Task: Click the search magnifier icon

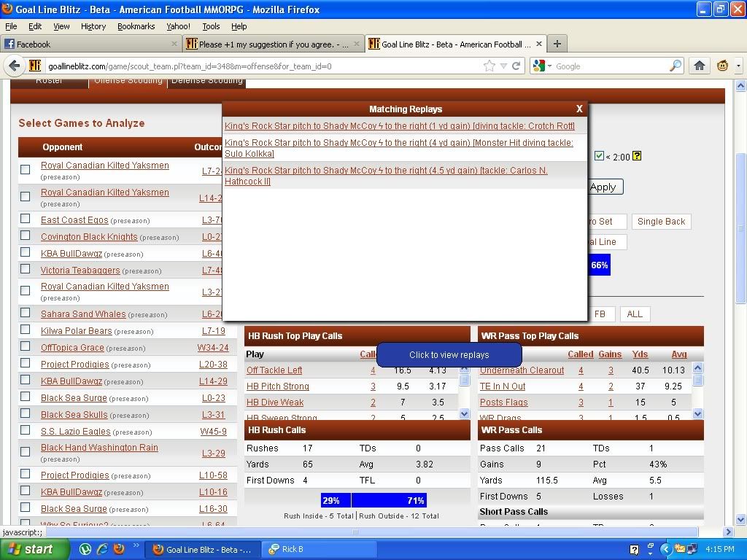Action: [676, 66]
